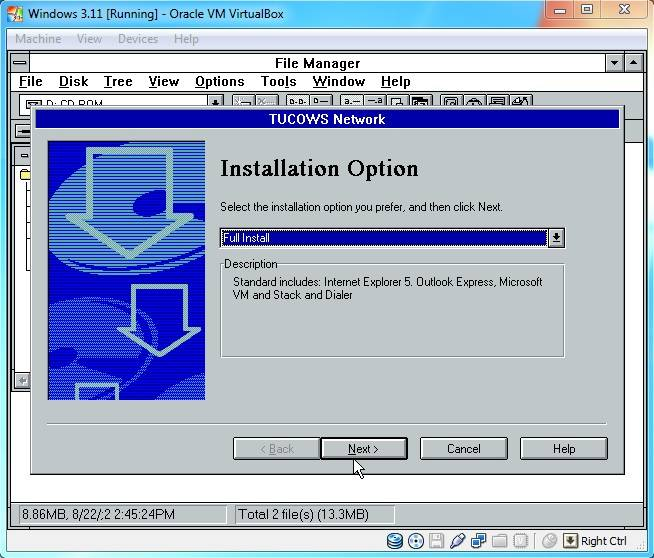Open the File Manager Window menu
654x558 pixels.
point(338,82)
